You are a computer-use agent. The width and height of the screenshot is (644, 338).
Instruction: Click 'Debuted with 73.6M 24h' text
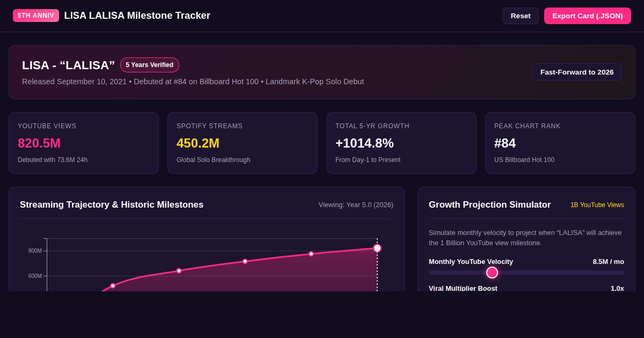[x=53, y=160]
